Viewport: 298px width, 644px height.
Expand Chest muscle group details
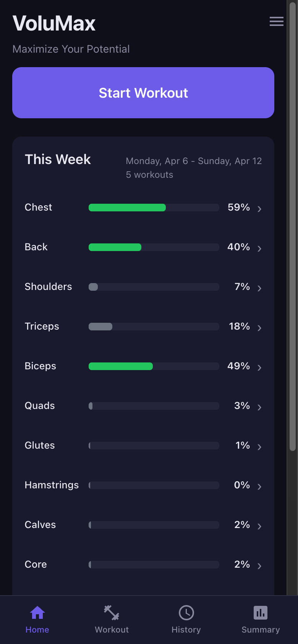(259, 209)
